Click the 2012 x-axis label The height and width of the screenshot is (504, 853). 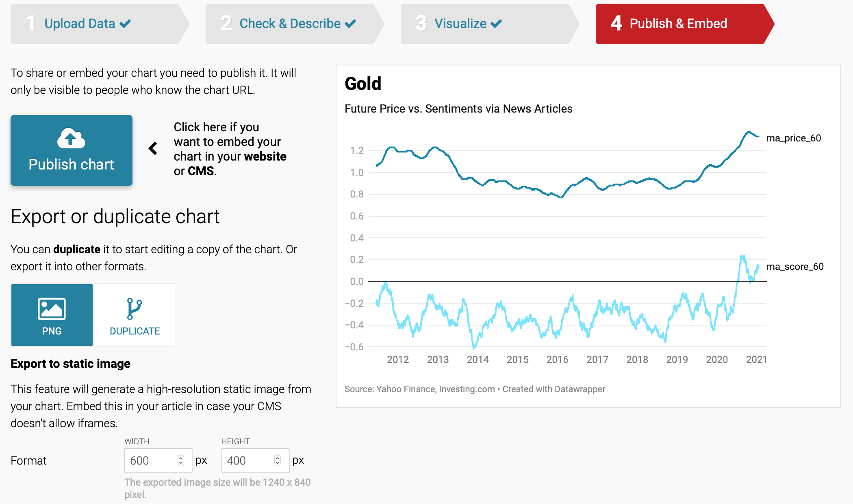(398, 360)
